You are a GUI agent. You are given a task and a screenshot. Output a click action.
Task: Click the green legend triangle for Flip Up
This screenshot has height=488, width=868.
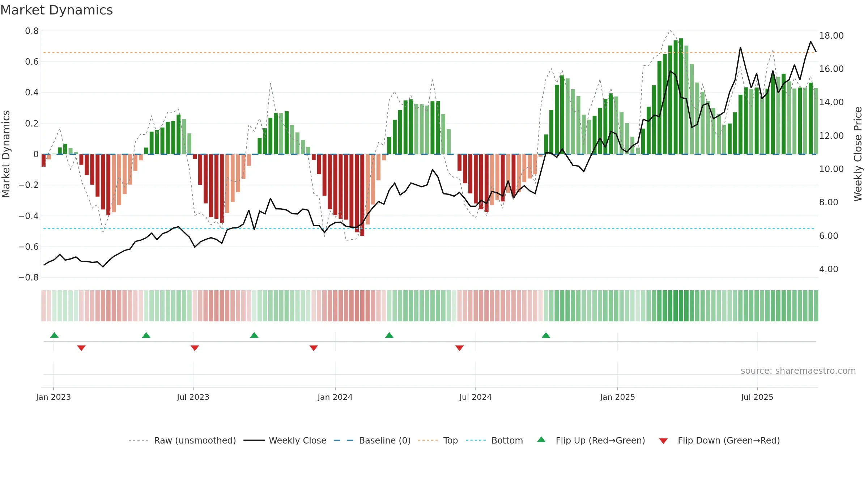(x=541, y=440)
